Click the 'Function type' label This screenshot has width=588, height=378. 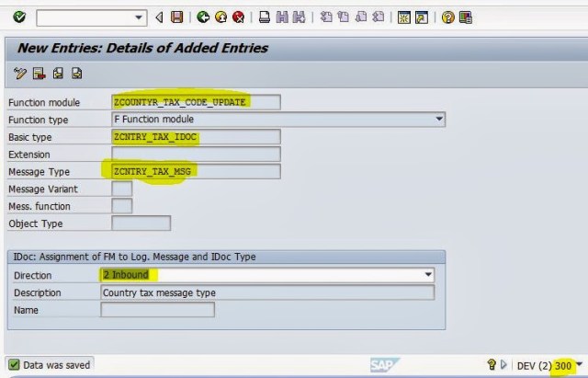pos(39,120)
